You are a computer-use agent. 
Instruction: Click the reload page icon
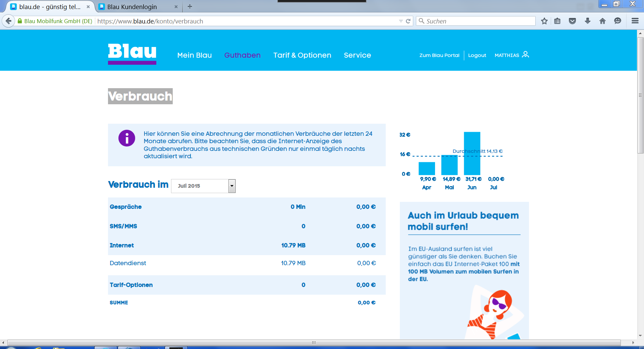point(408,21)
